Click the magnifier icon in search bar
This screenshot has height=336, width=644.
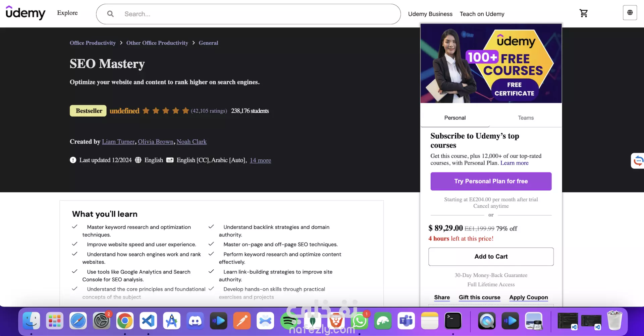tap(110, 14)
